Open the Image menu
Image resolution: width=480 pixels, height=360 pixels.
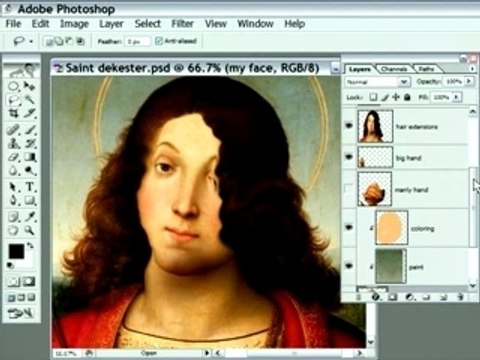[x=74, y=24]
